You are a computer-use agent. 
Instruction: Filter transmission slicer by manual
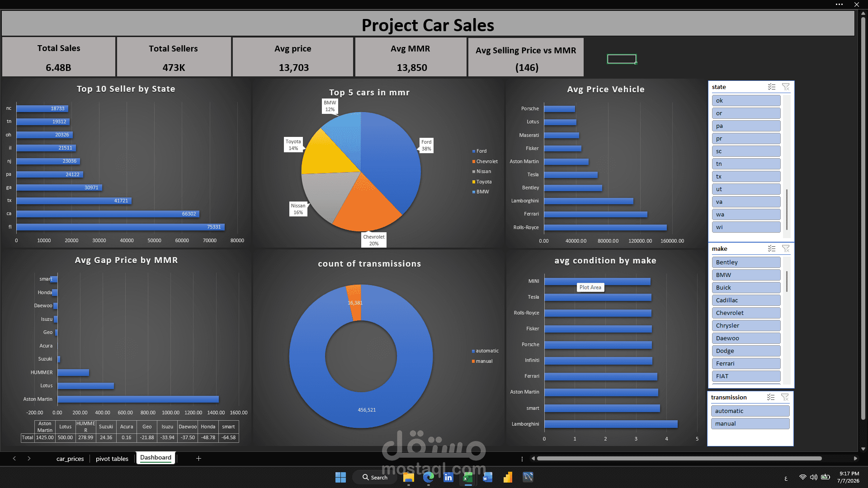point(750,424)
